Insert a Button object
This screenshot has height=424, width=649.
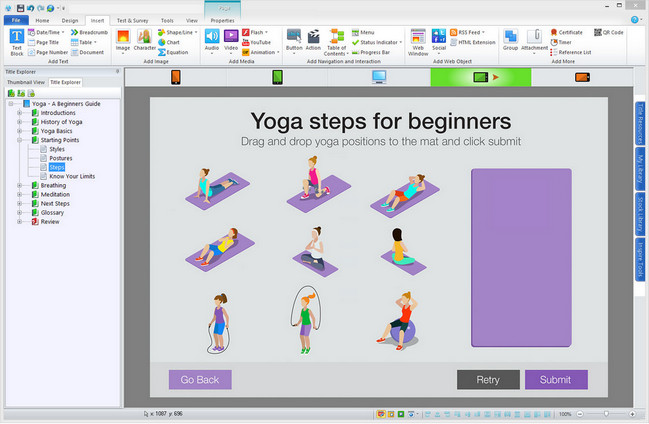(x=294, y=40)
